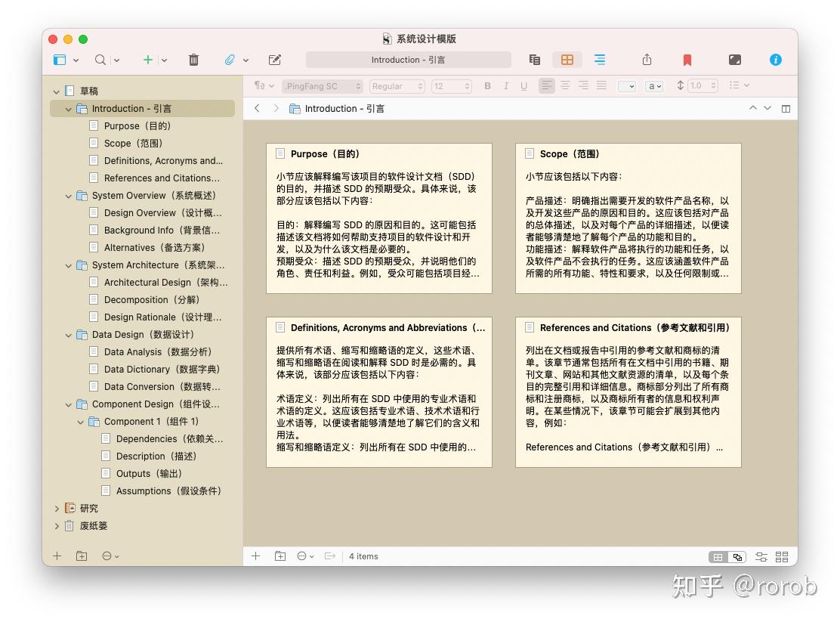Collapse the System Architecture folder
This screenshot has height=622, width=840.
tap(68, 266)
